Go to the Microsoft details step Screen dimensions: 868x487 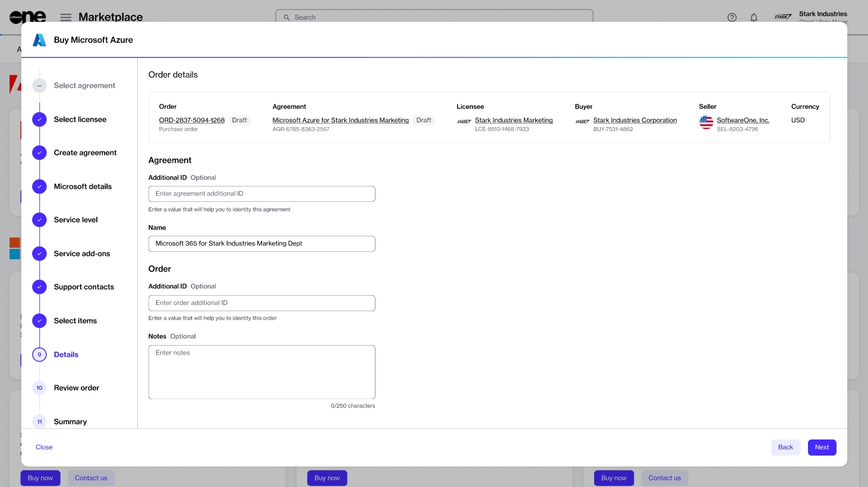point(83,186)
